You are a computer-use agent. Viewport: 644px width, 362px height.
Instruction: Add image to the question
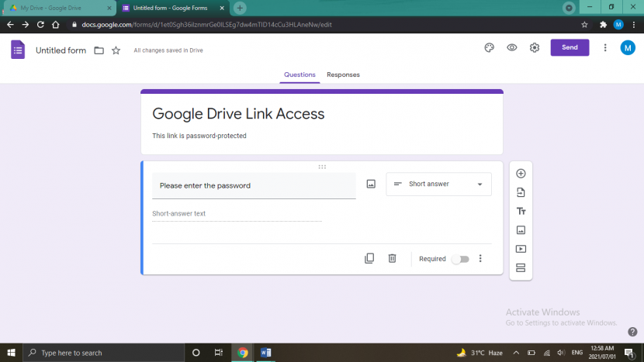(371, 184)
